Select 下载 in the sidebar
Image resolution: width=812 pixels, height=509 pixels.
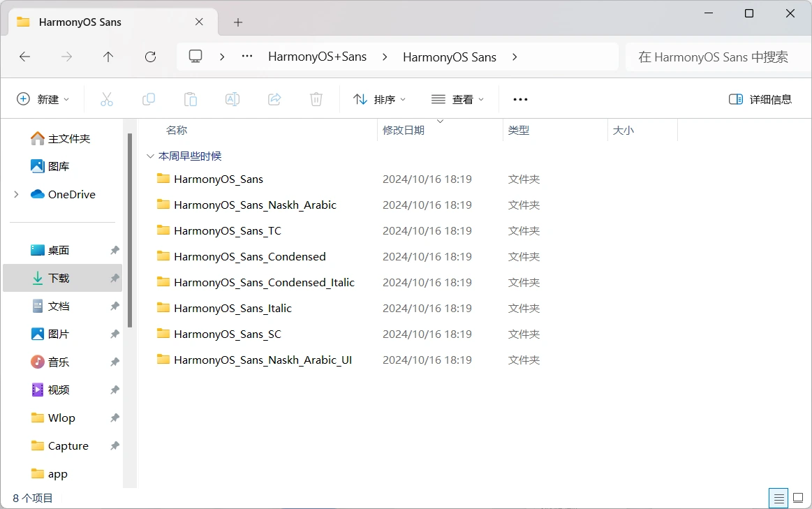click(x=62, y=279)
